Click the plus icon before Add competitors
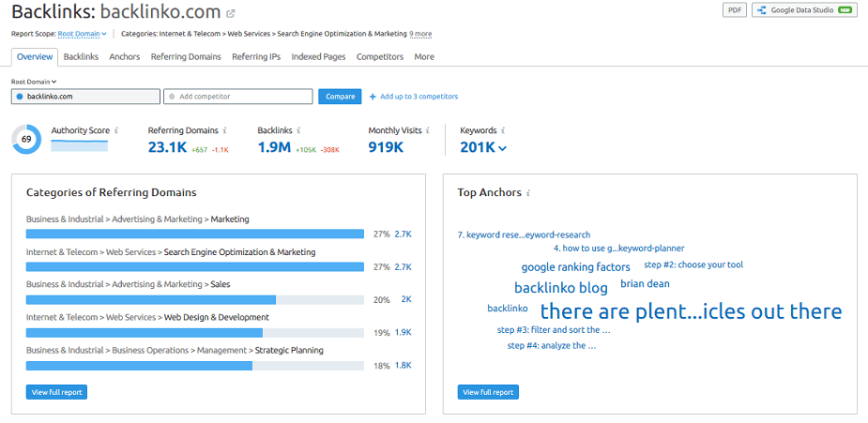Image resolution: width=868 pixels, height=423 pixels. (x=373, y=97)
